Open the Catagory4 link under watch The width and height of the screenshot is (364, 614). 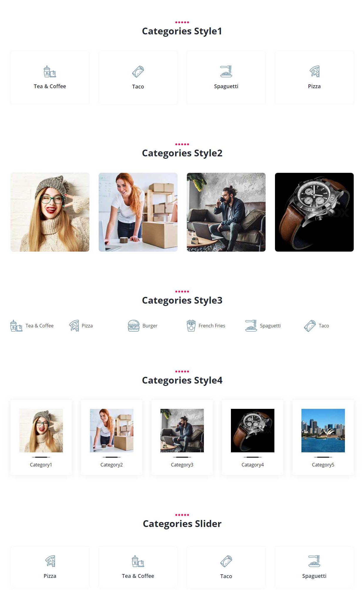[x=253, y=465]
